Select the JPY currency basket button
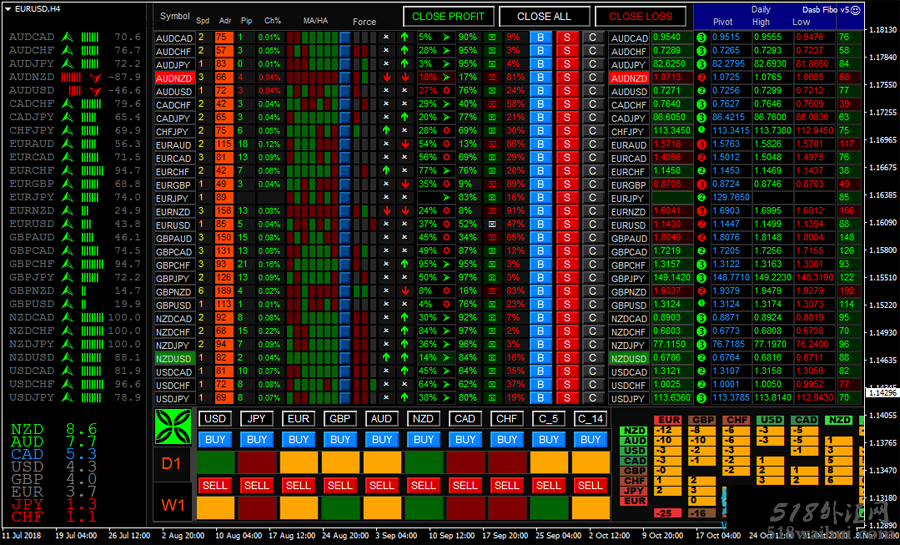Viewport: 900px width, 545px height. [257, 419]
